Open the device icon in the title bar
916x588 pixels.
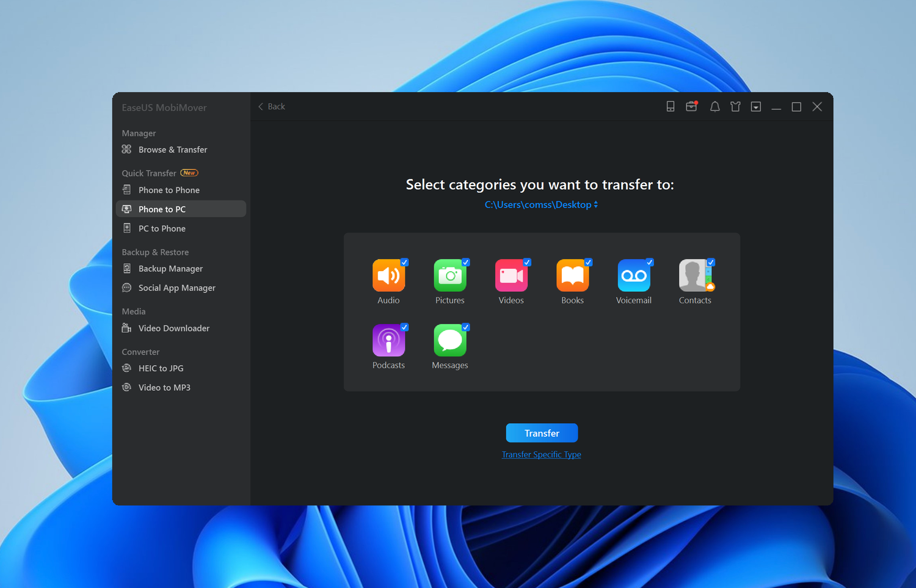click(x=671, y=106)
